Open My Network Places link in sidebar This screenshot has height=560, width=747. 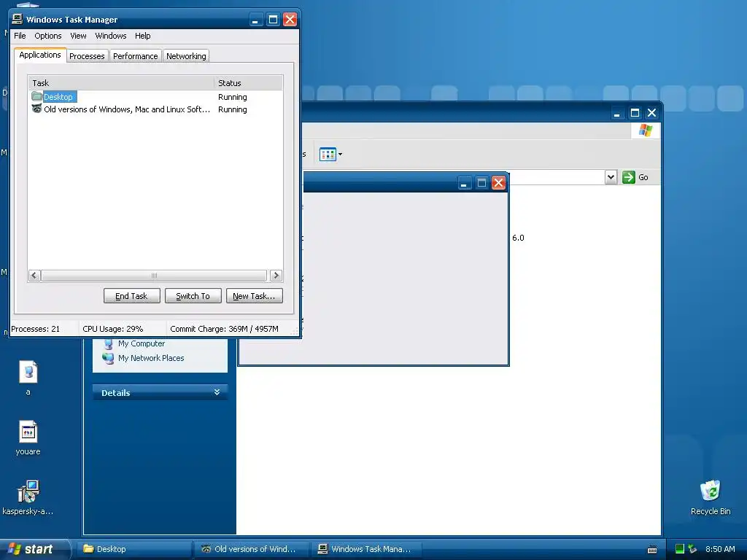[151, 357]
